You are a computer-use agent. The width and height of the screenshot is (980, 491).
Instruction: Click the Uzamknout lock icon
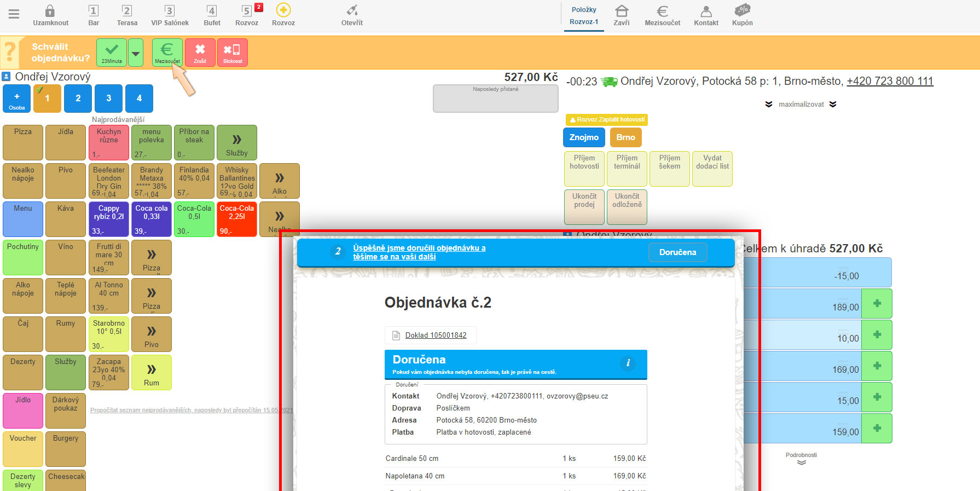(x=50, y=11)
